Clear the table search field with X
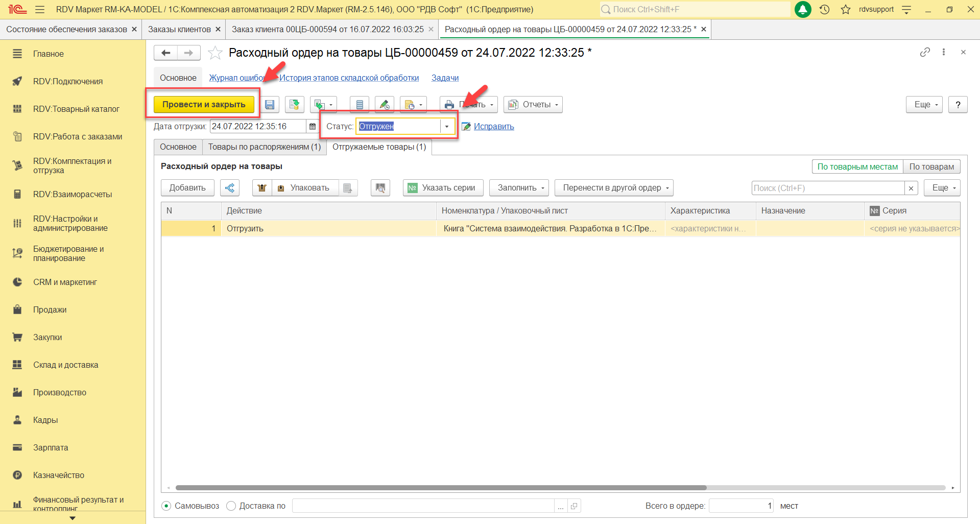This screenshot has width=980, height=524. click(x=911, y=188)
